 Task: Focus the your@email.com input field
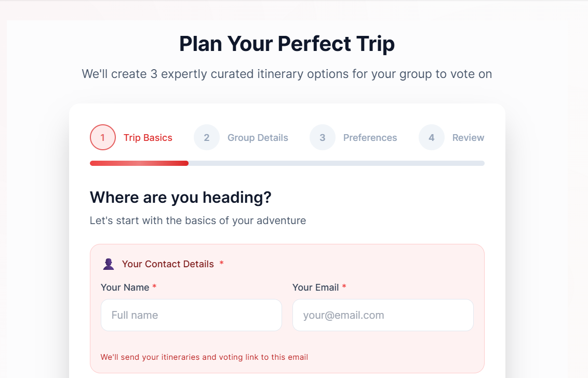pos(383,315)
